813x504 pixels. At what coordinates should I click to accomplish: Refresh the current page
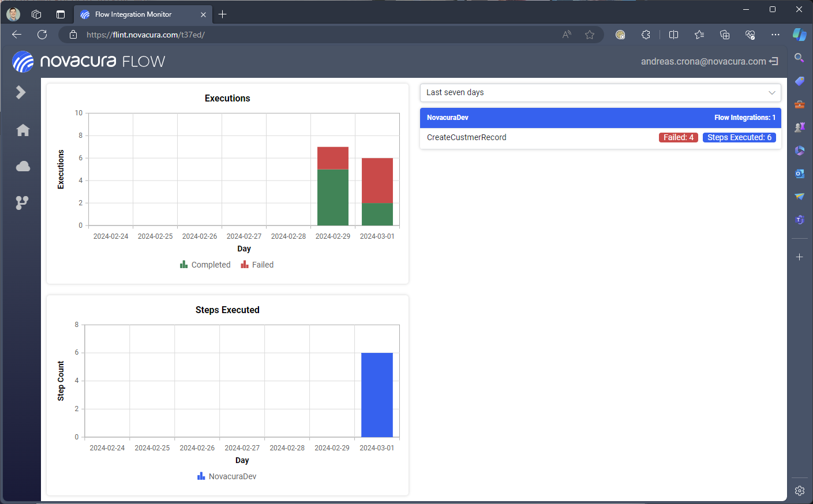coord(42,35)
